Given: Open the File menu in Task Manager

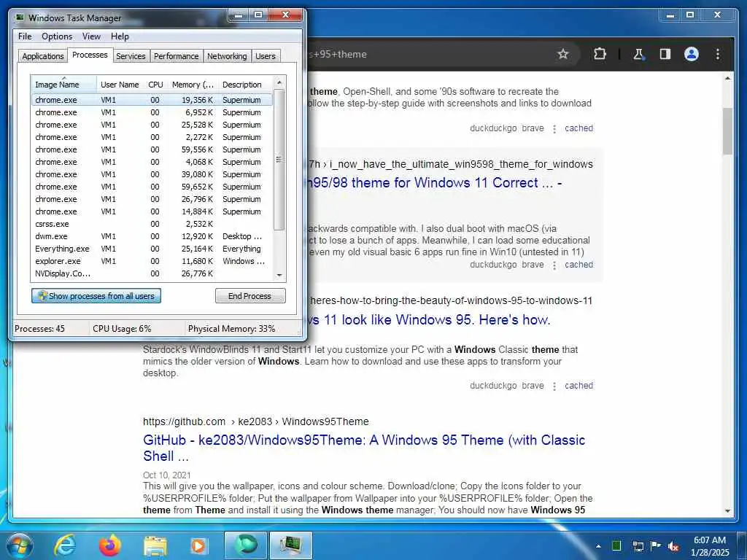Looking at the screenshot, I should (x=25, y=36).
